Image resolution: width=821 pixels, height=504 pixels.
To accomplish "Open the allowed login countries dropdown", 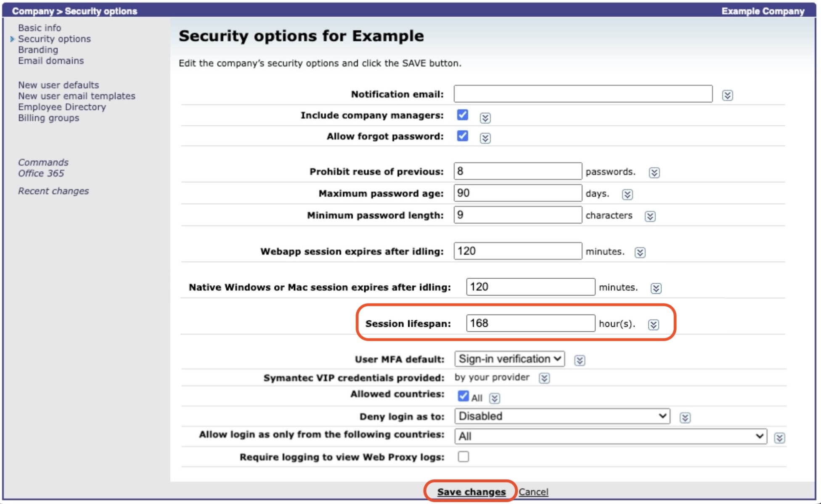I will tap(611, 436).
